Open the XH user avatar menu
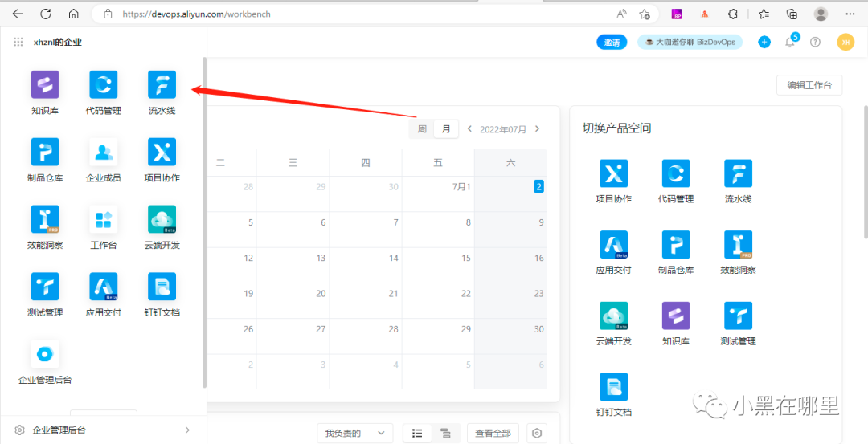This screenshot has height=444, width=868. tap(845, 42)
